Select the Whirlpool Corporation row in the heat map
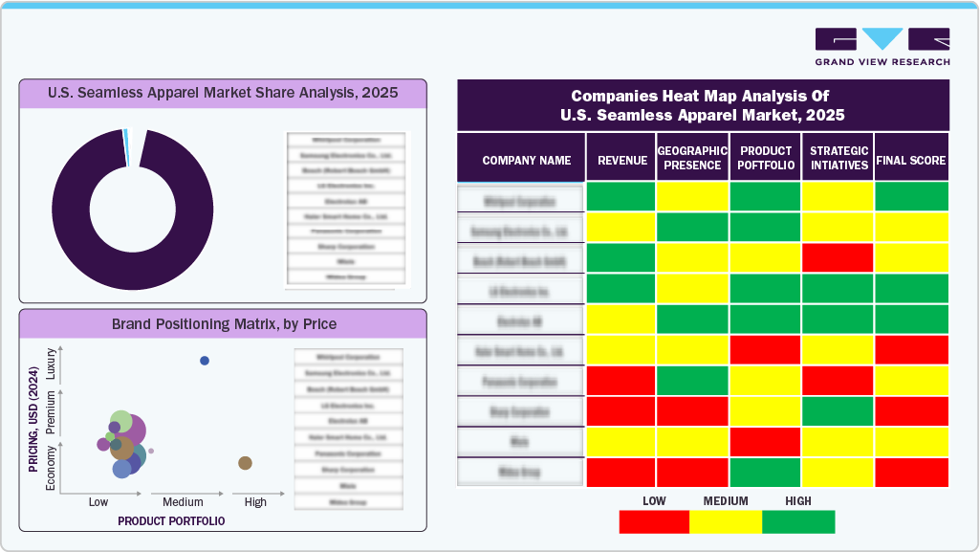Viewport: 980px width, 552px height. tap(521, 198)
